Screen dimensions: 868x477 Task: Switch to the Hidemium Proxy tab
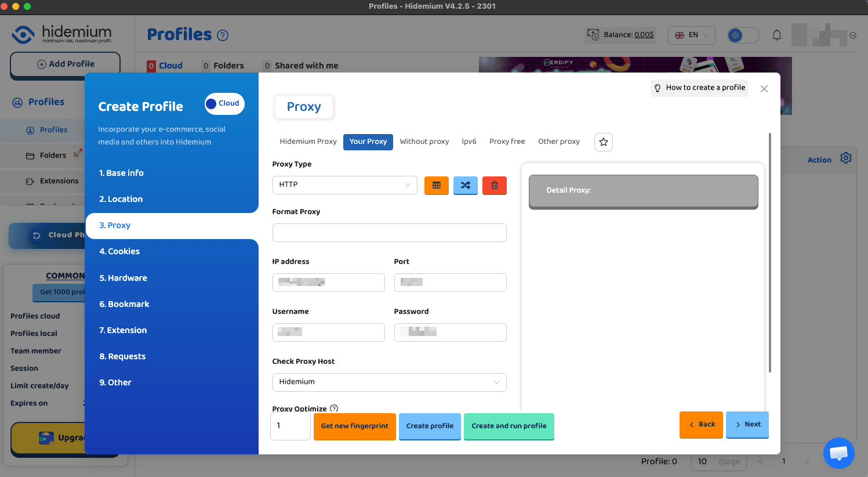pyautogui.click(x=308, y=142)
